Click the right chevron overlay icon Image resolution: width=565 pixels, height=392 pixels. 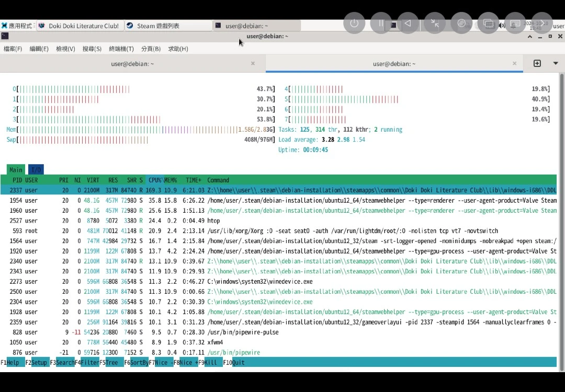click(x=541, y=24)
